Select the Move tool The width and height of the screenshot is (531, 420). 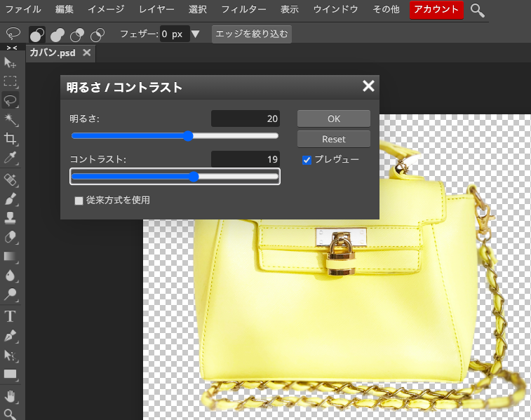10,62
